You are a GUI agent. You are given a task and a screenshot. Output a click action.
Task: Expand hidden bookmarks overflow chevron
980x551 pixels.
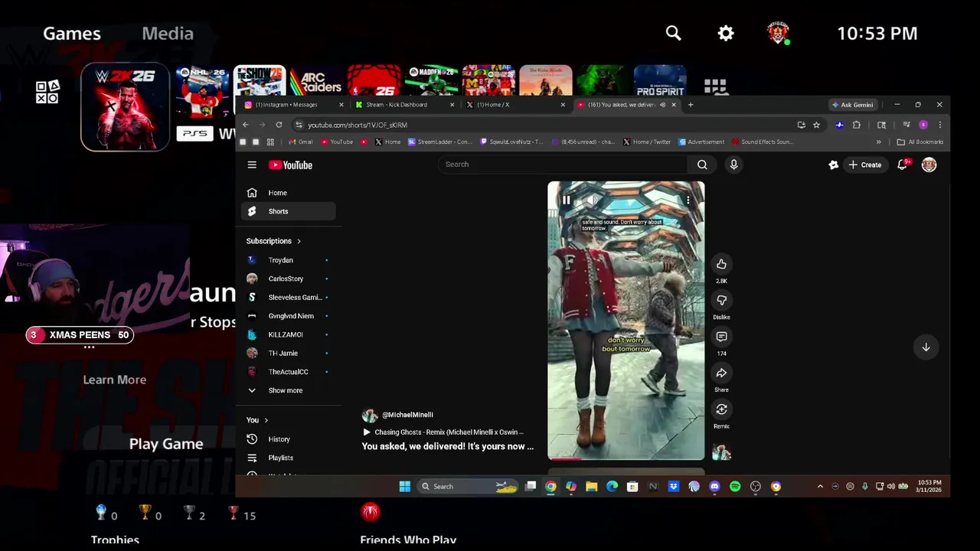pos(878,142)
